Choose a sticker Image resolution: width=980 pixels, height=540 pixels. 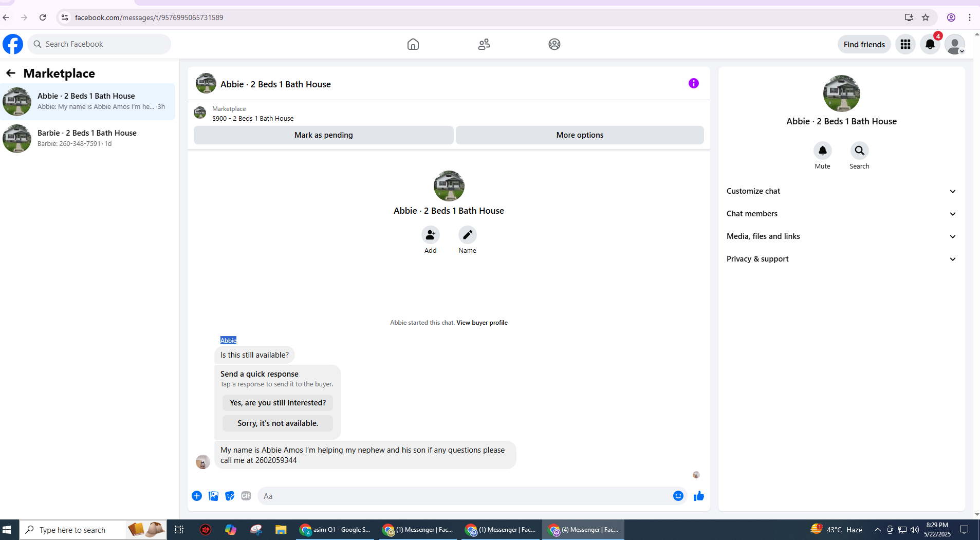click(x=230, y=496)
